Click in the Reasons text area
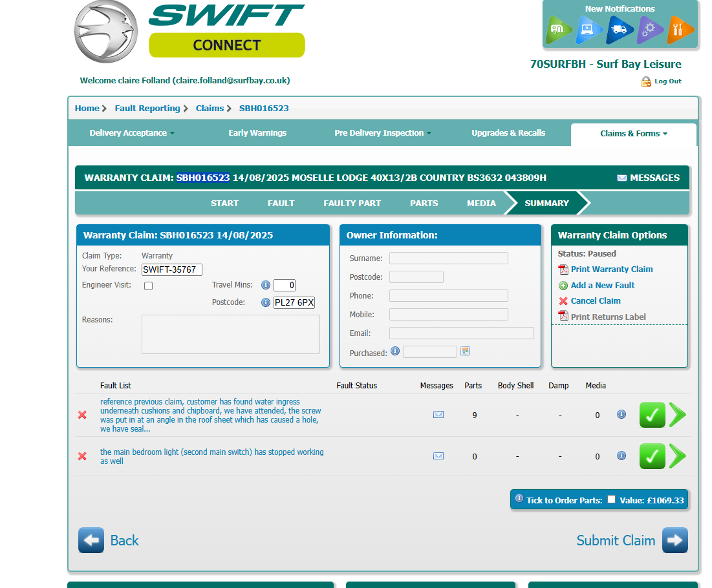The image size is (712, 588). [x=231, y=334]
